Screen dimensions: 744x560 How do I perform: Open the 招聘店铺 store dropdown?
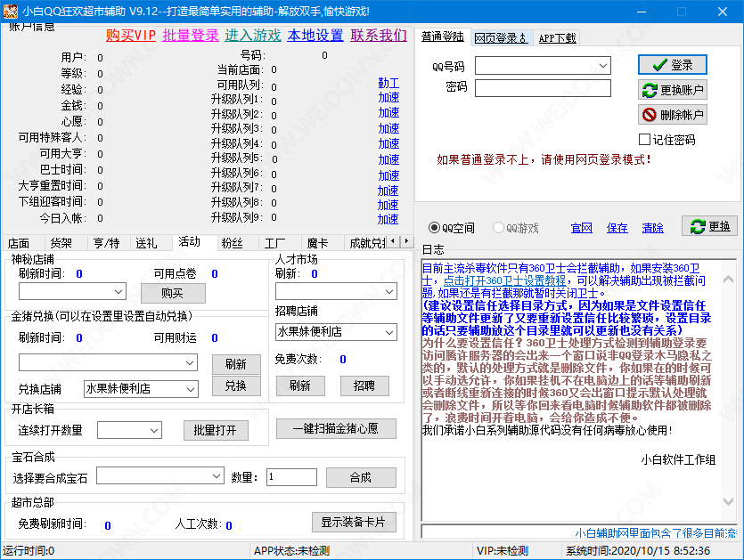tap(389, 332)
